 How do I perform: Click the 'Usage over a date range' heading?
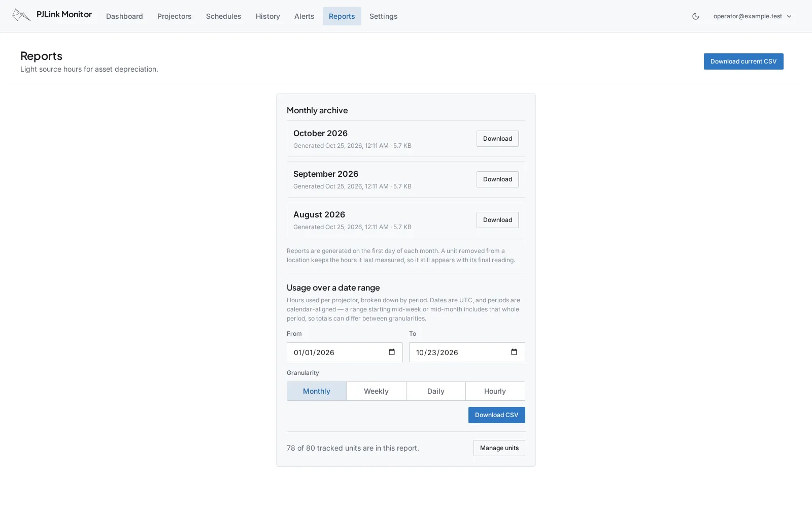[333, 288]
